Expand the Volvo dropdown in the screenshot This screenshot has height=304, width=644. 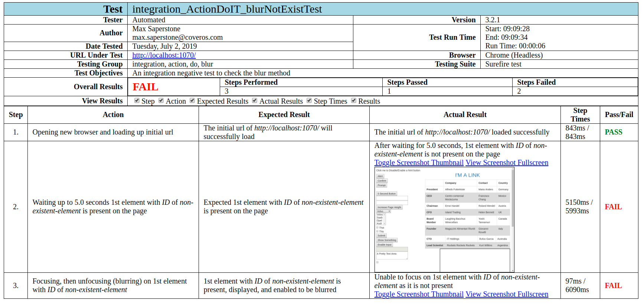tap(383, 211)
